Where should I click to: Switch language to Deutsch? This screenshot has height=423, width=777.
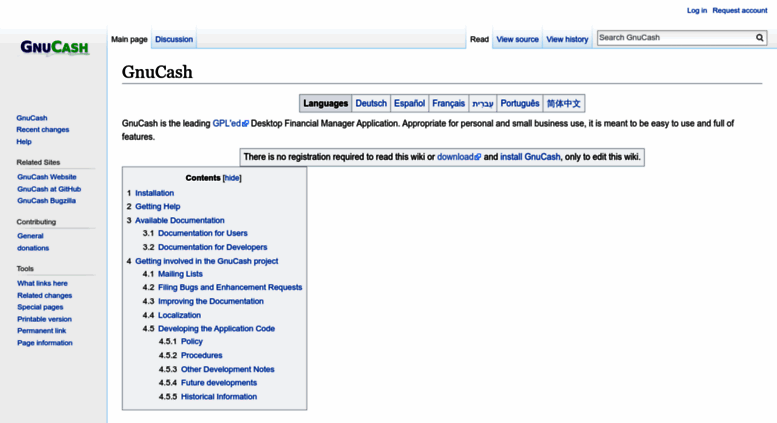pyautogui.click(x=371, y=104)
